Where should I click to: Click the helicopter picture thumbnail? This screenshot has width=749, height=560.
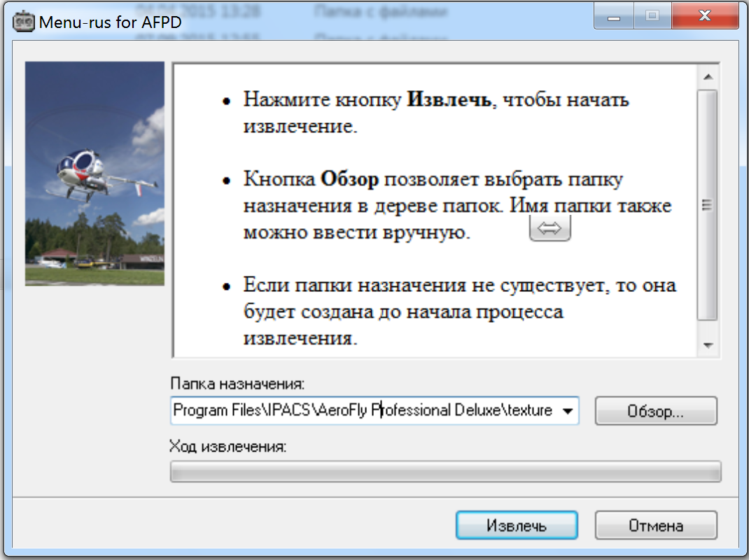tap(94, 174)
